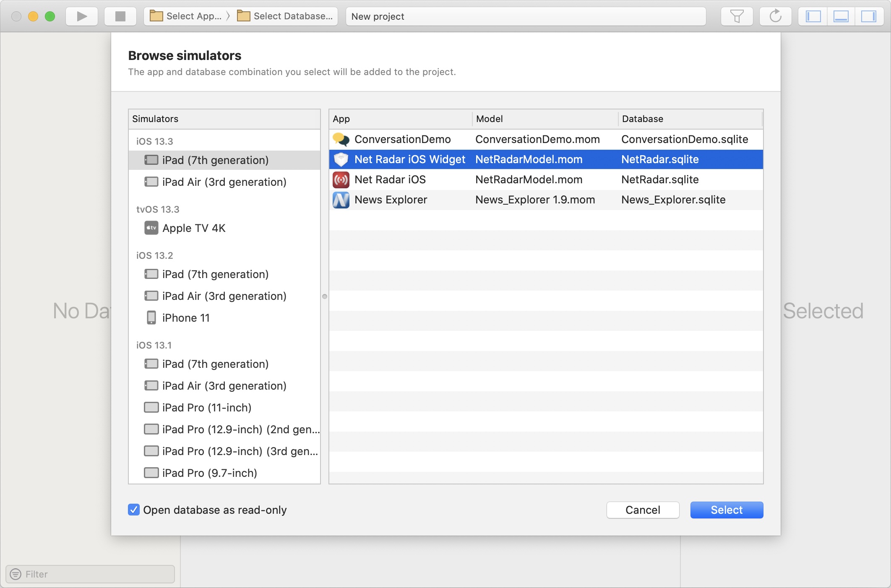The height and width of the screenshot is (588, 891).
Task: Click the Select button
Action: pyautogui.click(x=727, y=510)
